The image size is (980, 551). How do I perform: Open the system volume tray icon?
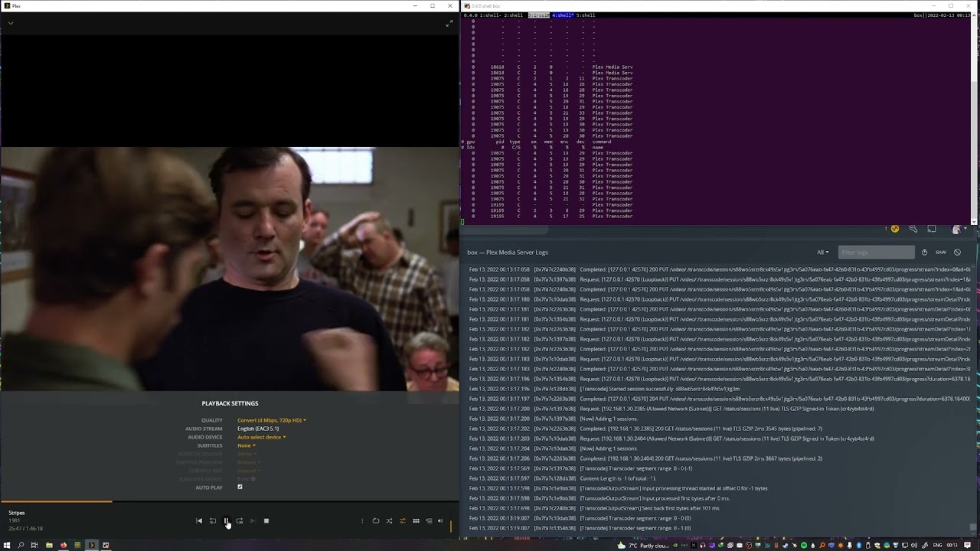click(914, 545)
